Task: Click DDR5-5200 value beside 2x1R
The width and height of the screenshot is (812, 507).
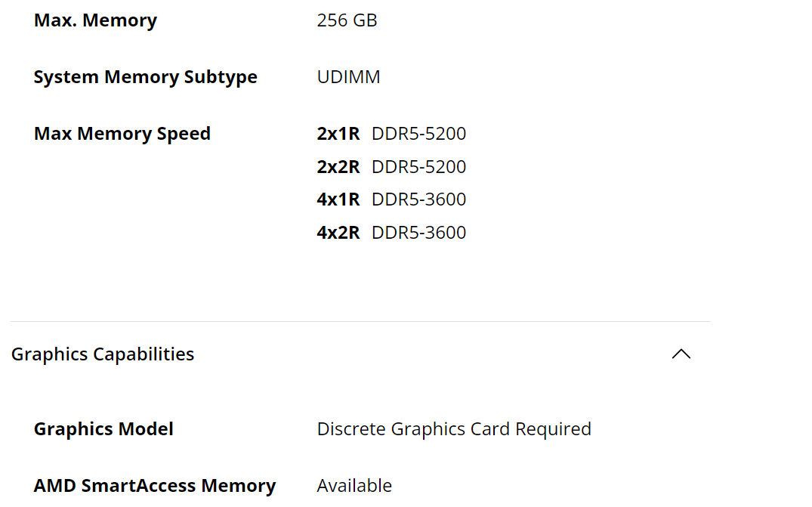Action: [419, 134]
